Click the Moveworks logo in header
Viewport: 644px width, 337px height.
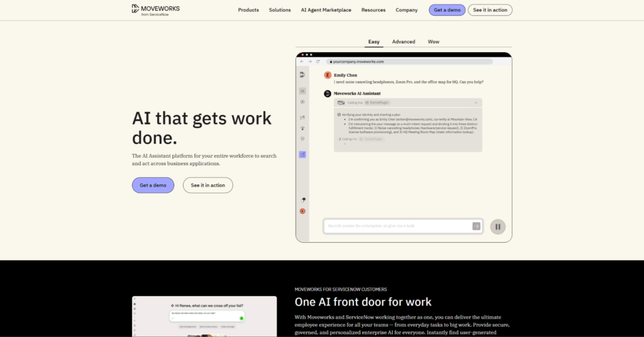tap(156, 10)
